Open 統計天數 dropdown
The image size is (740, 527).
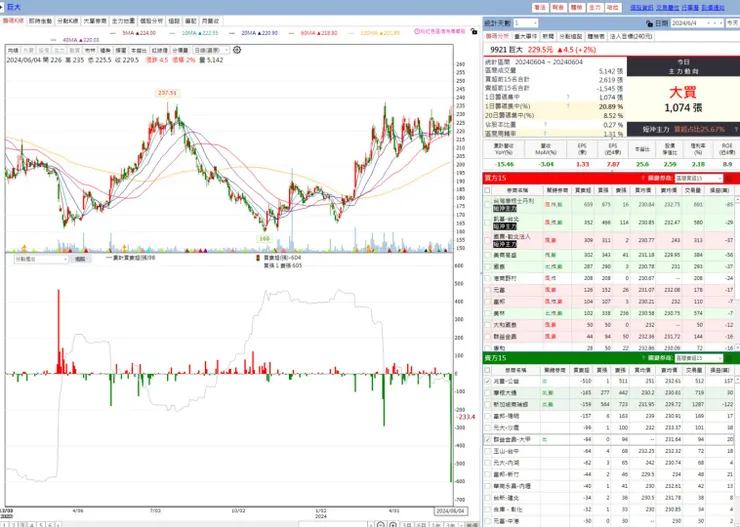pos(525,23)
